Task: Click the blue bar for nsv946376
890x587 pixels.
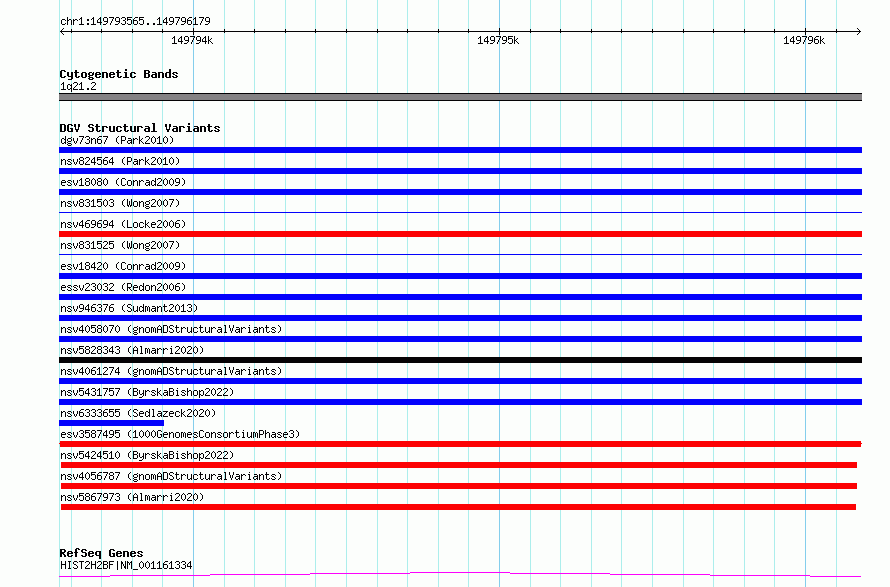Action: tap(460, 318)
